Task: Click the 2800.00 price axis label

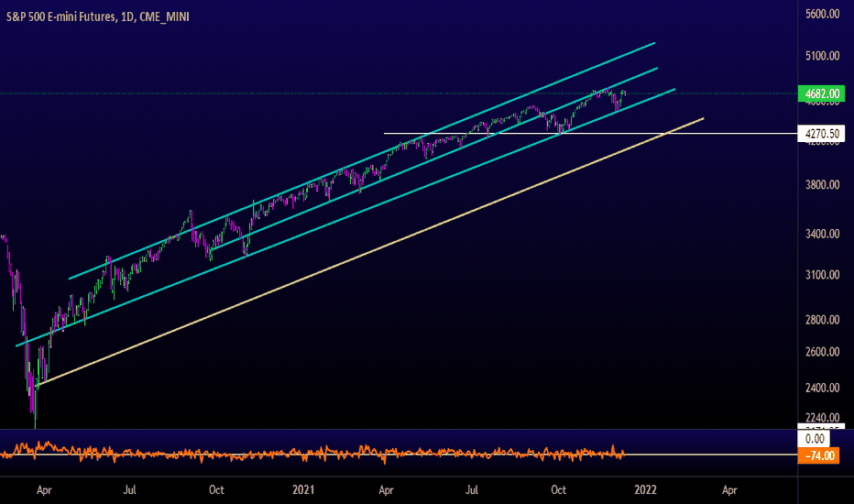Action: 823,320
